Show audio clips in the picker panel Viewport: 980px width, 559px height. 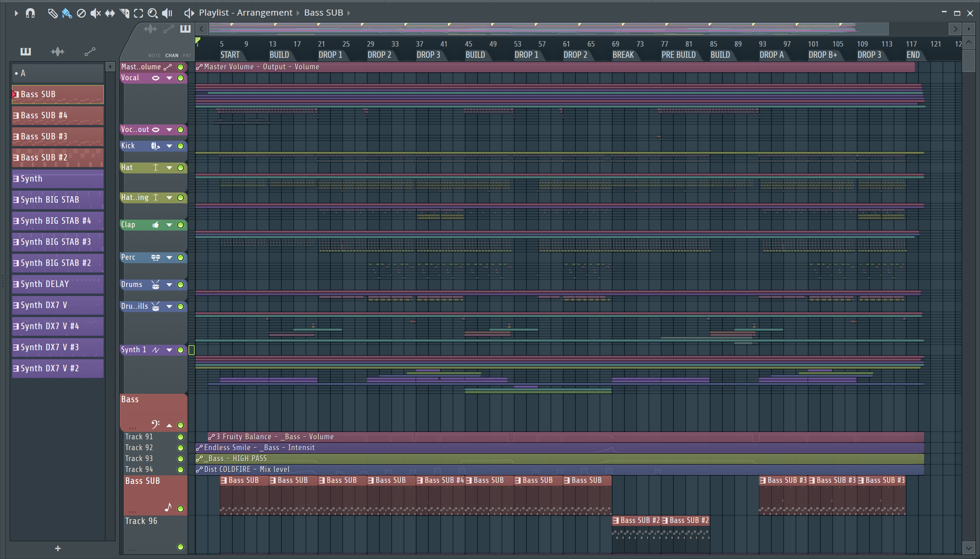[x=58, y=51]
